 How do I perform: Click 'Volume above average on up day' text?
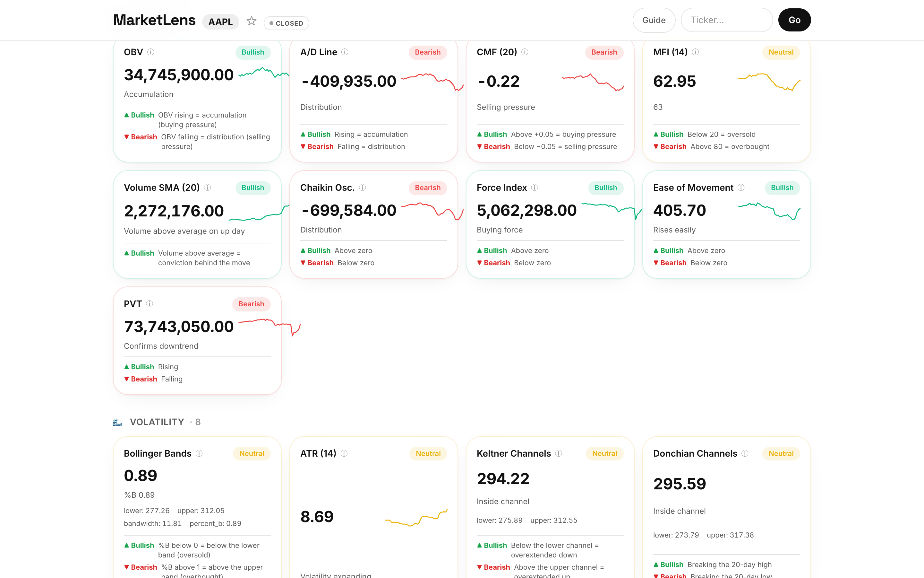tap(184, 231)
